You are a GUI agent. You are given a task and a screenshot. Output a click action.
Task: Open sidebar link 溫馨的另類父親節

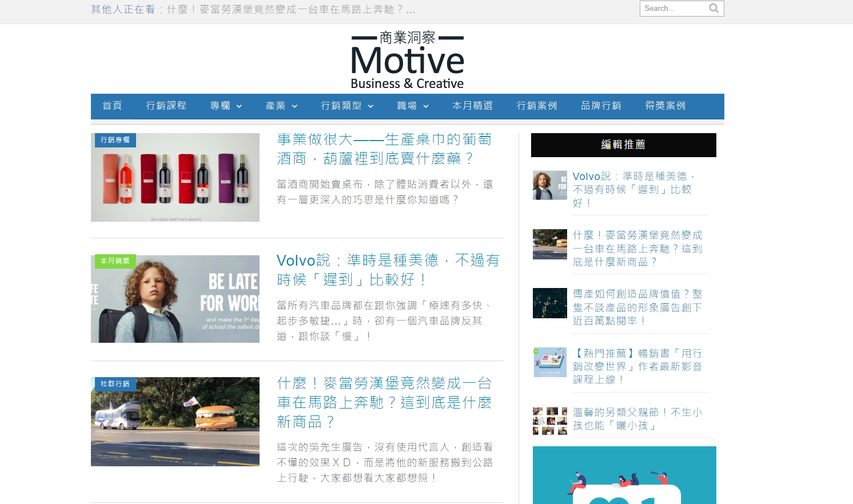click(x=637, y=419)
